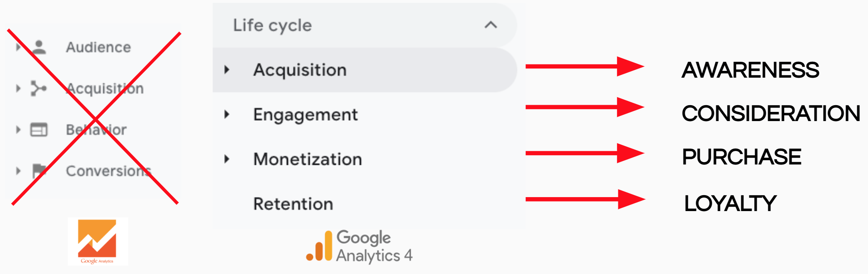
Task: Select the Monetization menu item
Action: pyautogui.click(x=308, y=159)
